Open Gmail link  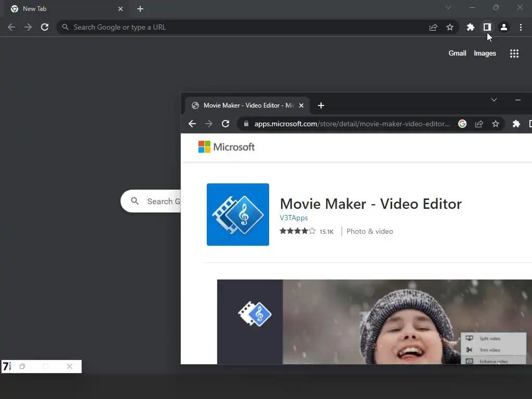(x=457, y=54)
